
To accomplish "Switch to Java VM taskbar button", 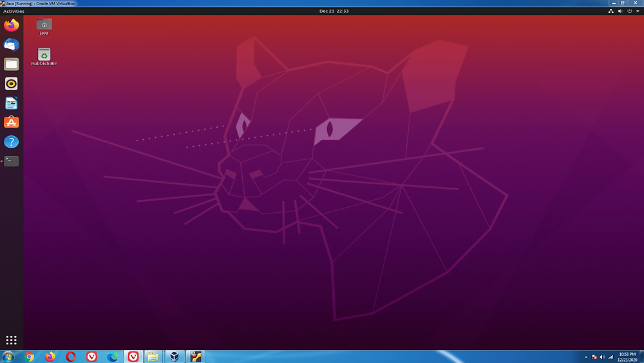I will pos(196,357).
